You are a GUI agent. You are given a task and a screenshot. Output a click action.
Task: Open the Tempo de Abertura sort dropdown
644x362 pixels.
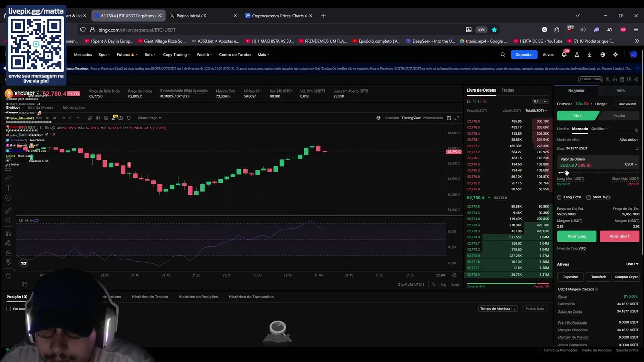tap(498, 309)
